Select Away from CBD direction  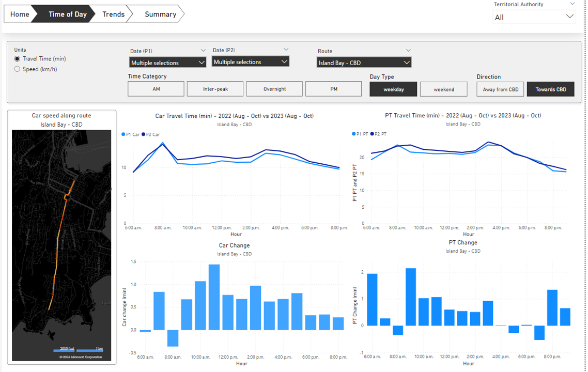click(x=500, y=89)
